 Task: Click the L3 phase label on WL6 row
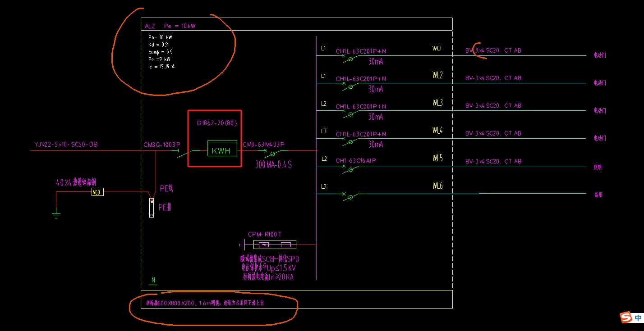[324, 186]
